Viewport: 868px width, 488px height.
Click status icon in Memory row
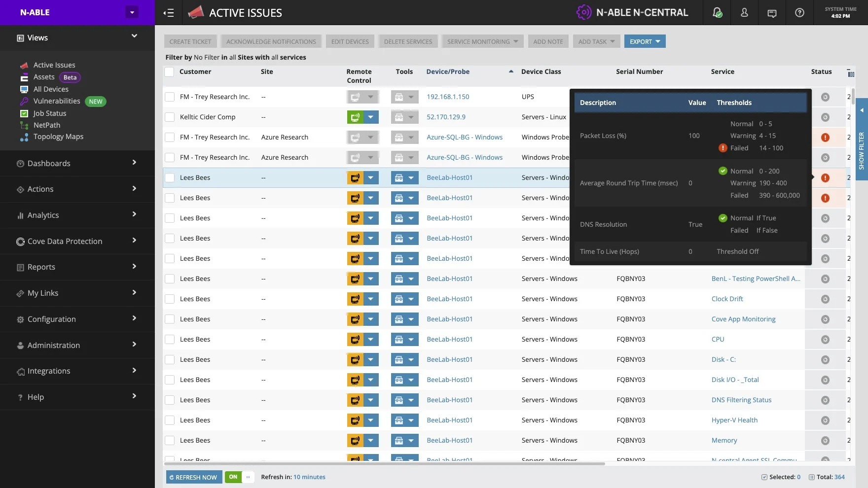pos(825,441)
